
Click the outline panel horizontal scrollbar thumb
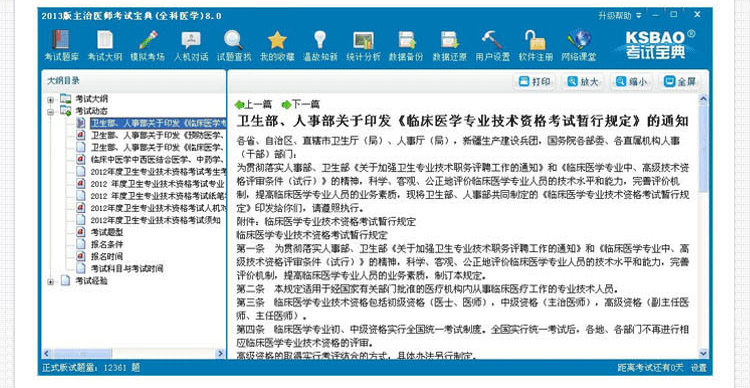(82, 354)
